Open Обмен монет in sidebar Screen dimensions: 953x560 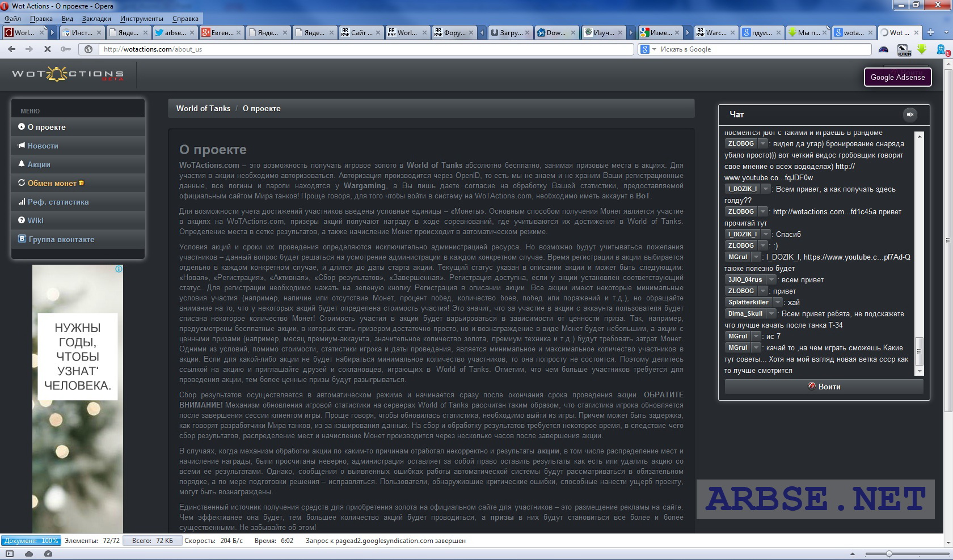(x=78, y=183)
